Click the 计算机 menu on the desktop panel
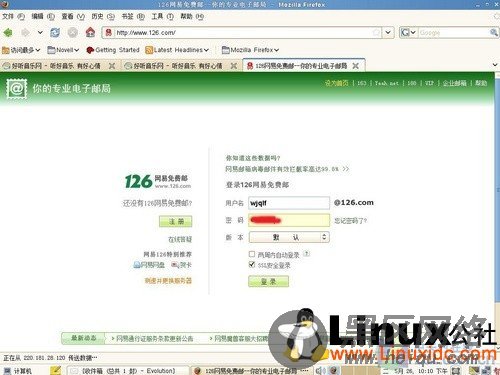The height and width of the screenshot is (375, 500). point(18,371)
